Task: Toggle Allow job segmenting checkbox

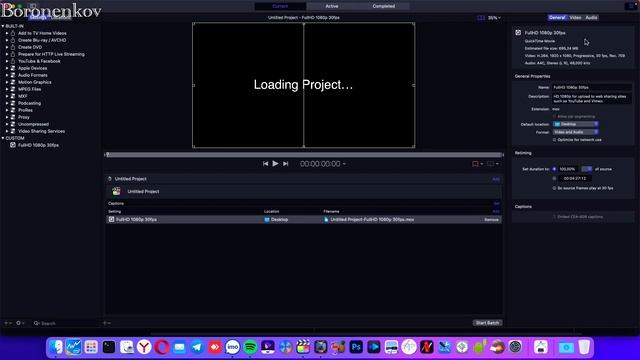Action: point(554,116)
